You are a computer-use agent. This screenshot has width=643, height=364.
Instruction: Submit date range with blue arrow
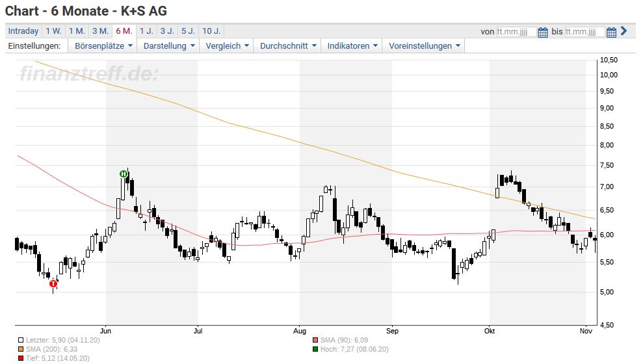point(623,31)
